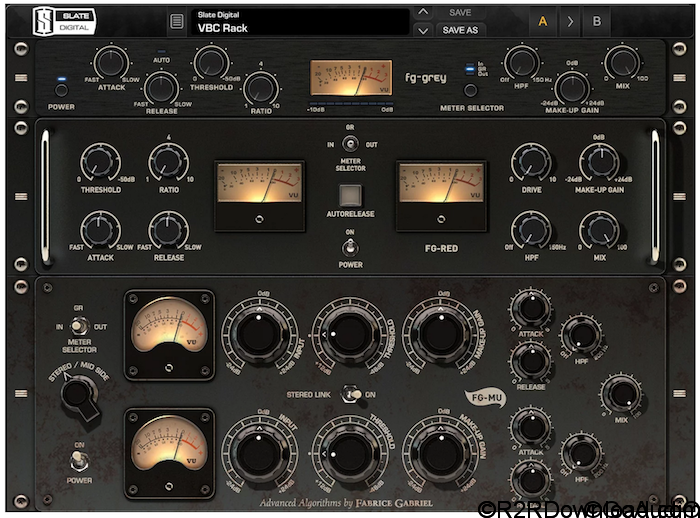Screen dimensions: 700x518
Task: Click the FG-Grey MAKE-UP GAIN knob
Action: (x=572, y=88)
